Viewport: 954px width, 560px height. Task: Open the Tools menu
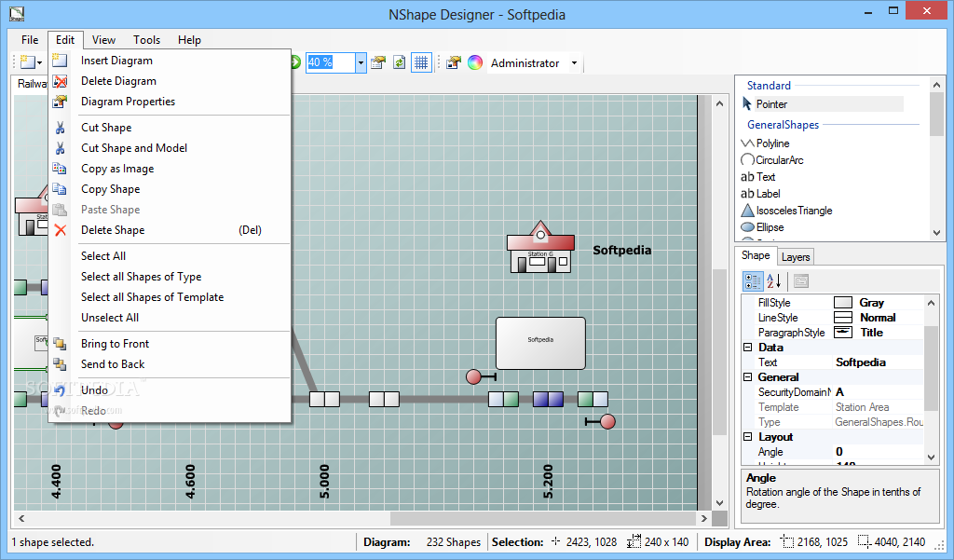tap(146, 39)
